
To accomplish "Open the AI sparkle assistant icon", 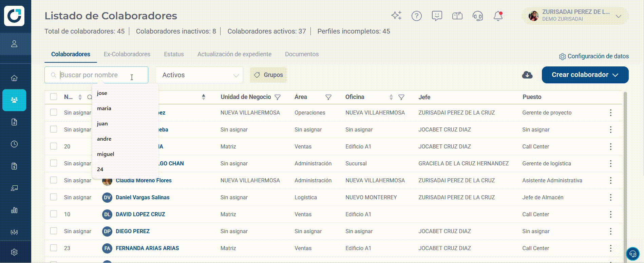I will 396,16.
